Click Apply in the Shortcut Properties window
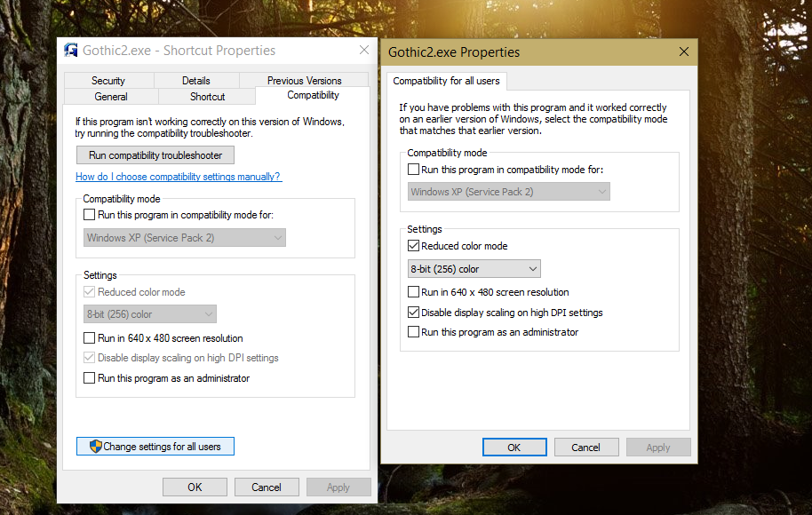This screenshot has height=515, width=812. (338, 487)
